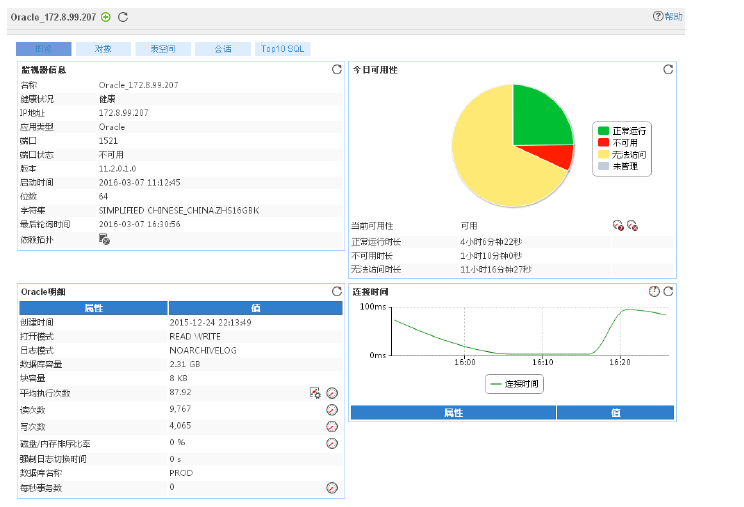
Task: Click the red slice of the availability pie
Action: pyautogui.click(x=555, y=155)
